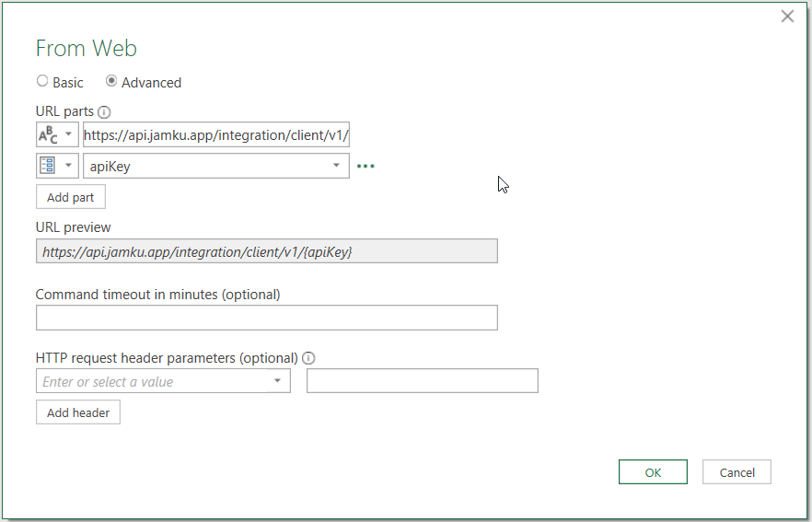The width and height of the screenshot is (812, 522).
Task: Confirm the dialog with OK
Action: [653, 472]
